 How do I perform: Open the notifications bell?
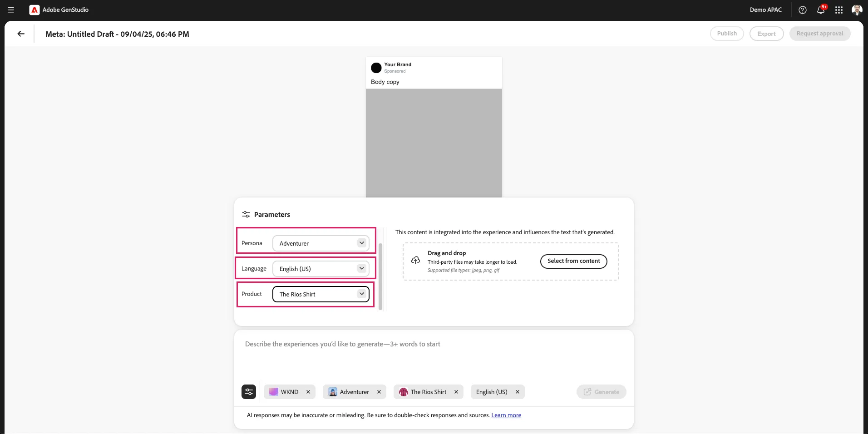tap(821, 10)
